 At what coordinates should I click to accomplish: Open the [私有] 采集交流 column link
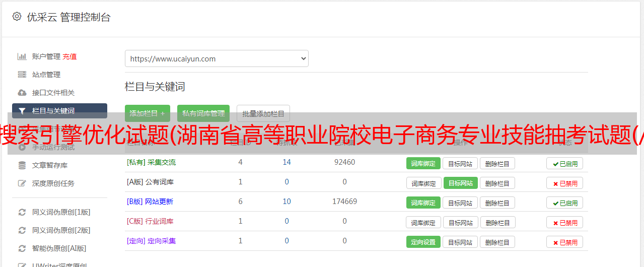tap(152, 162)
